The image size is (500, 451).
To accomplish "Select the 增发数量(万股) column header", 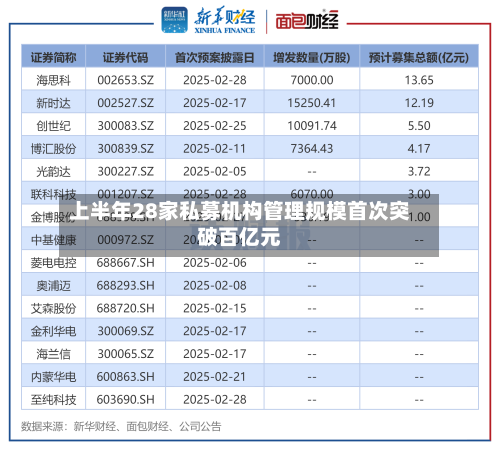I will 312,57.
